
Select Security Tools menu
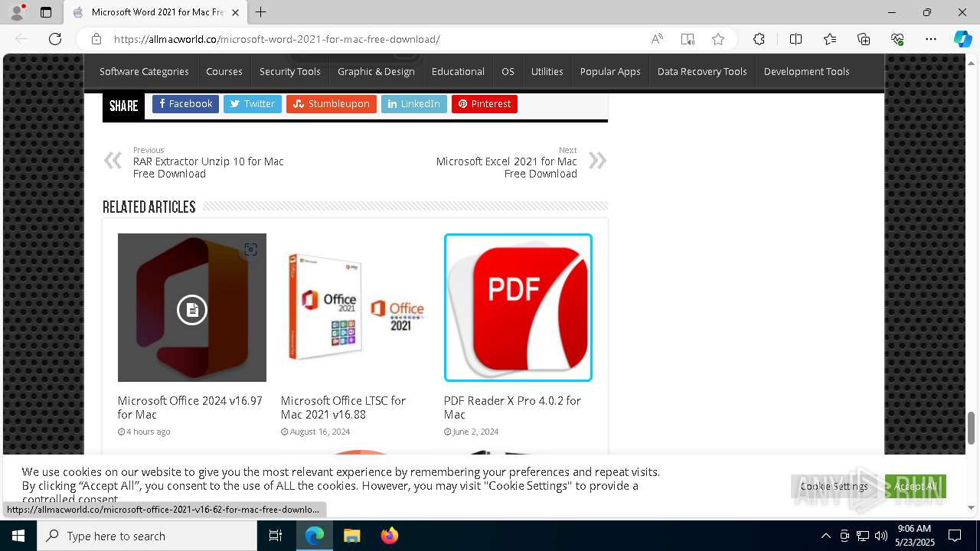290,71
